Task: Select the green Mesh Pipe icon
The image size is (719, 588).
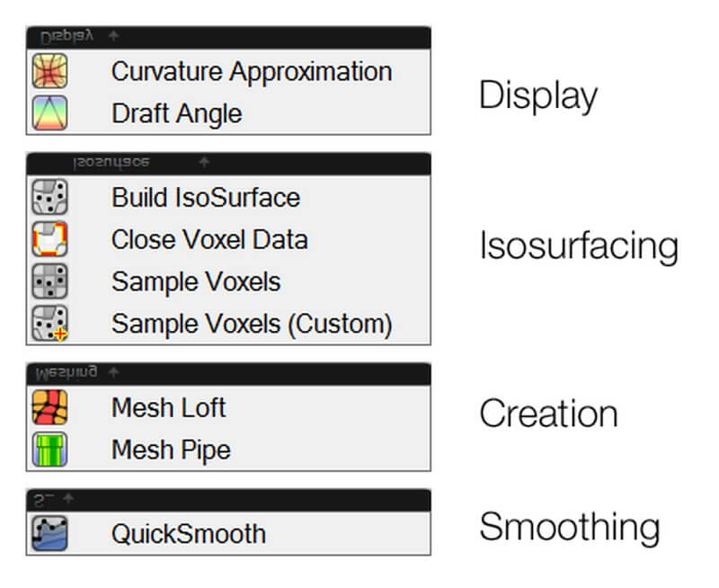Action: (x=49, y=449)
